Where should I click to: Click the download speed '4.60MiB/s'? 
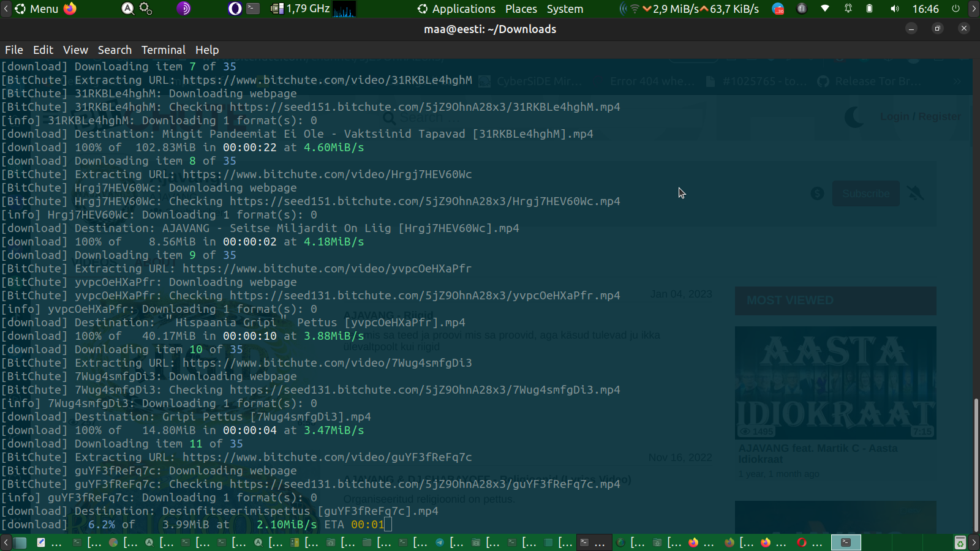334,148
